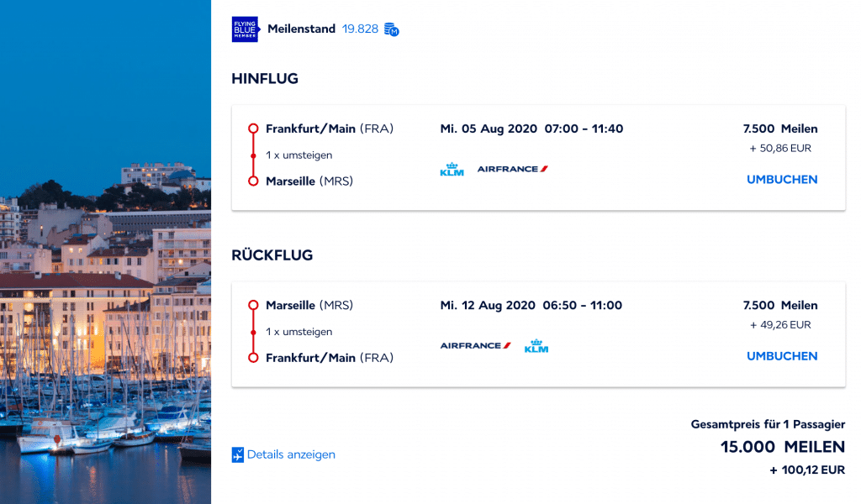Click the Air France logo in Hinflug card
The height and width of the screenshot is (504, 861).
512,169
